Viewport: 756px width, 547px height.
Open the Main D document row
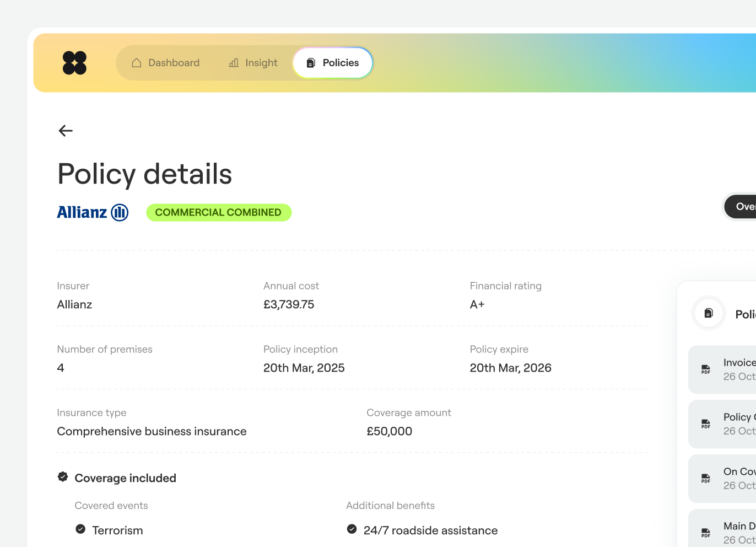pyautogui.click(x=722, y=528)
